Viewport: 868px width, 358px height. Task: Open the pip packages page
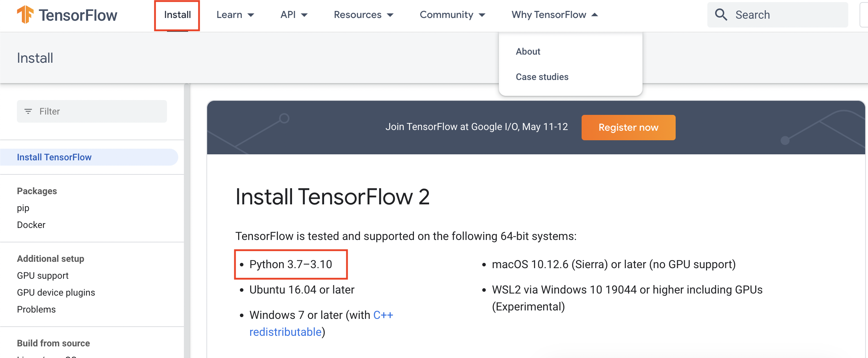click(x=23, y=208)
